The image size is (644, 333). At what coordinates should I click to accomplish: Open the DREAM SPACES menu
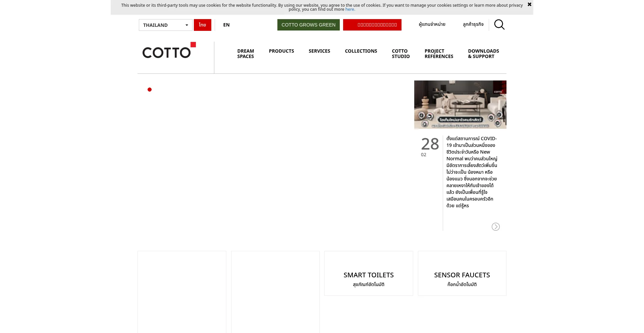tap(246, 54)
